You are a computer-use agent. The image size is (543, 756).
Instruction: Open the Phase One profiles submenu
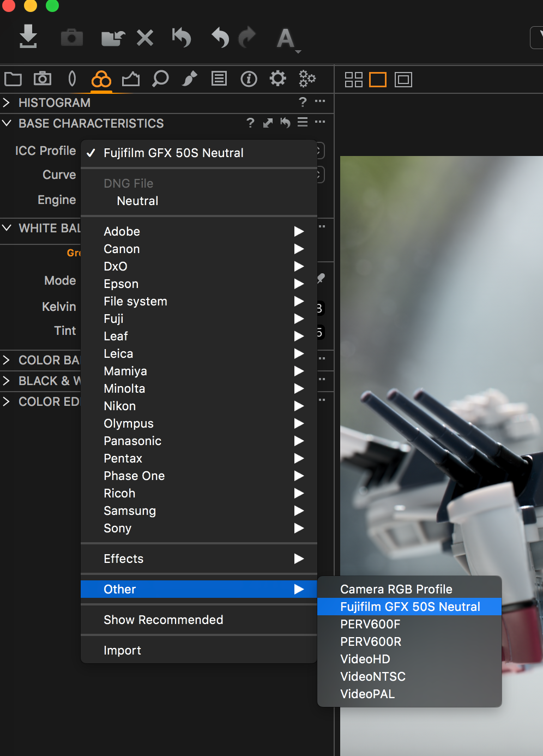pyautogui.click(x=199, y=476)
